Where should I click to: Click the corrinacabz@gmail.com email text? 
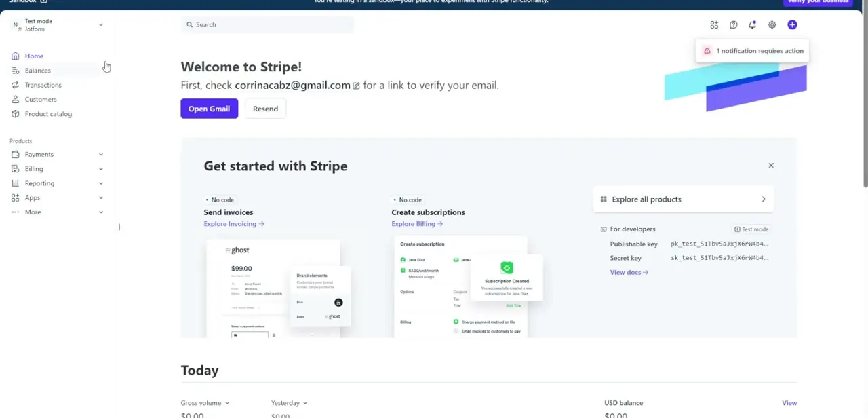(292, 85)
